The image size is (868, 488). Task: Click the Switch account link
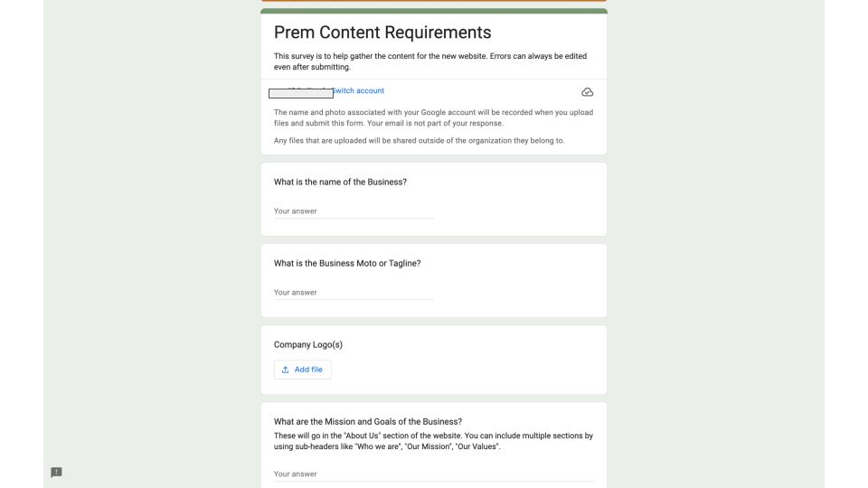tap(358, 90)
